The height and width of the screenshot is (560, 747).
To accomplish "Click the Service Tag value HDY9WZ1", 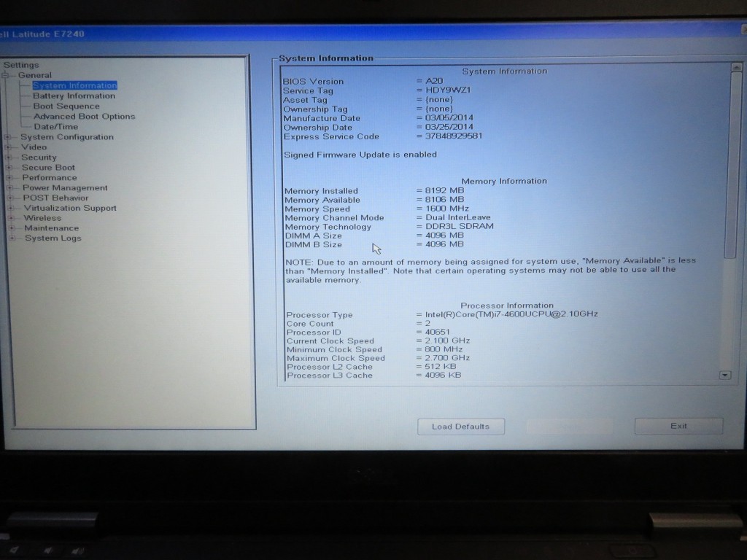I will 448,90.
